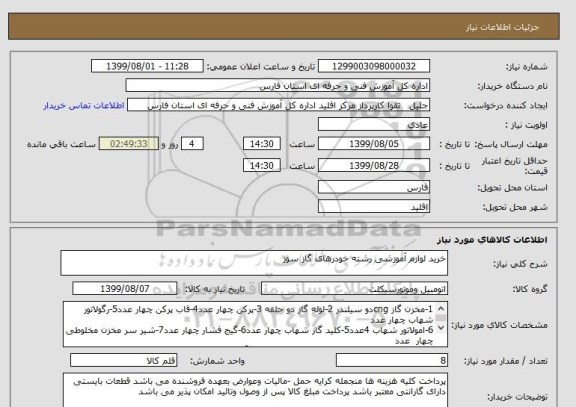Image resolution: width=576 pixels, height=407 pixels.
Task: Click the label توضیحات خریدار
Action: tap(517, 397)
